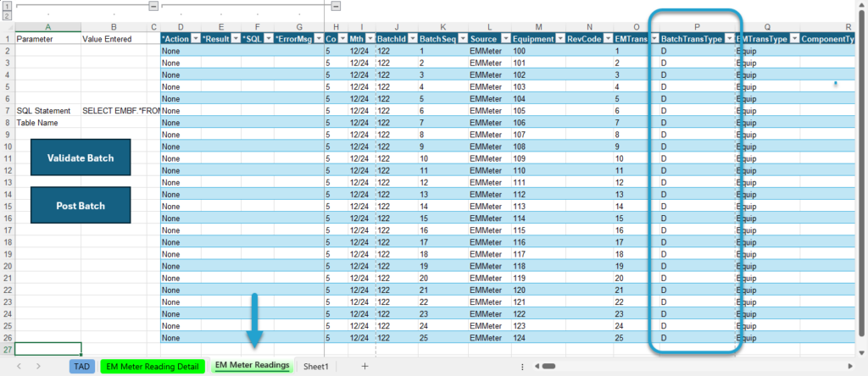
Task: Collapse the first column group minus button
Action: click(153, 6)
